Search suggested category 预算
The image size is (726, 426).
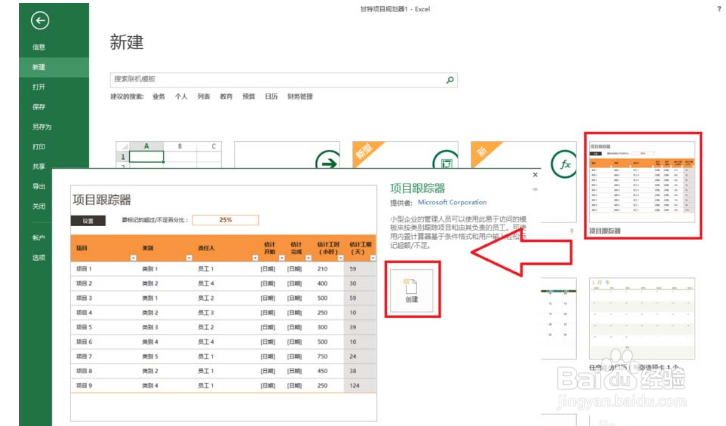249,96
